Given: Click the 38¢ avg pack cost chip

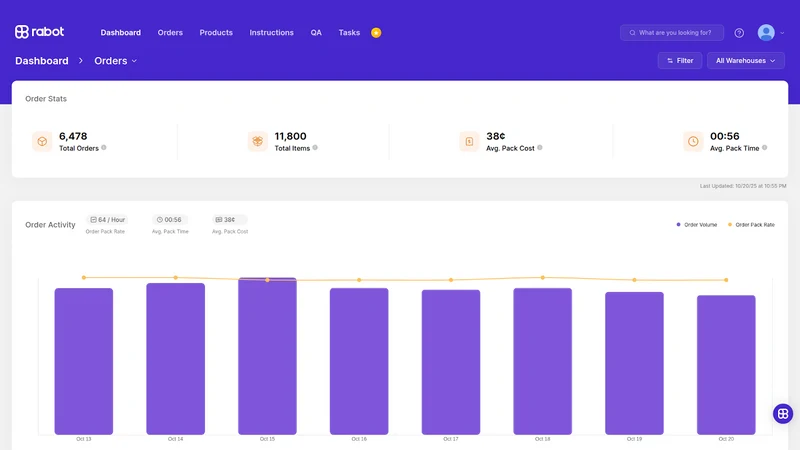Looking at the screenshot, I should coord(229,219).
